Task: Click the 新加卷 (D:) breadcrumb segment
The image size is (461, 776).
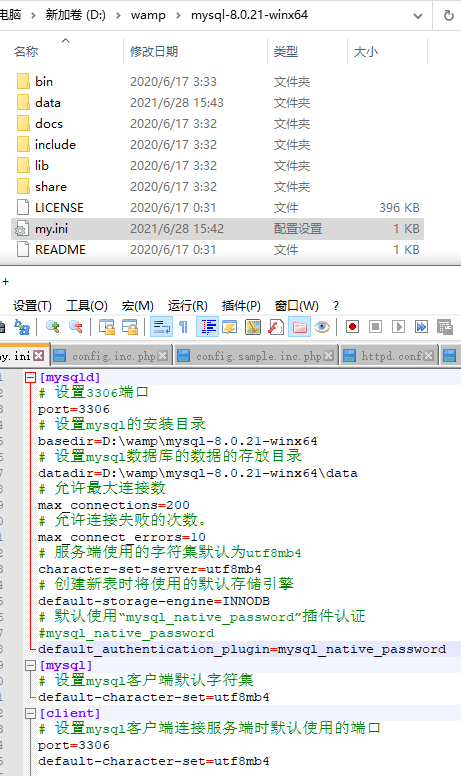Action: click(75, 15)
